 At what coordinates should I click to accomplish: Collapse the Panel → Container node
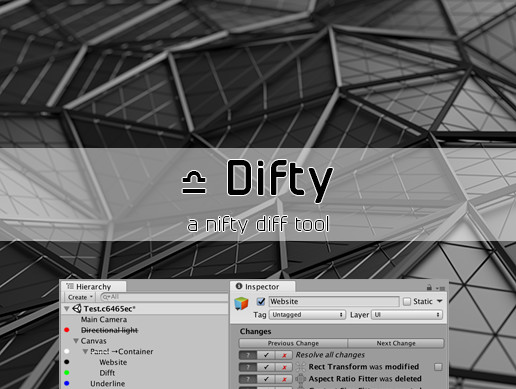tap(85, 351)
